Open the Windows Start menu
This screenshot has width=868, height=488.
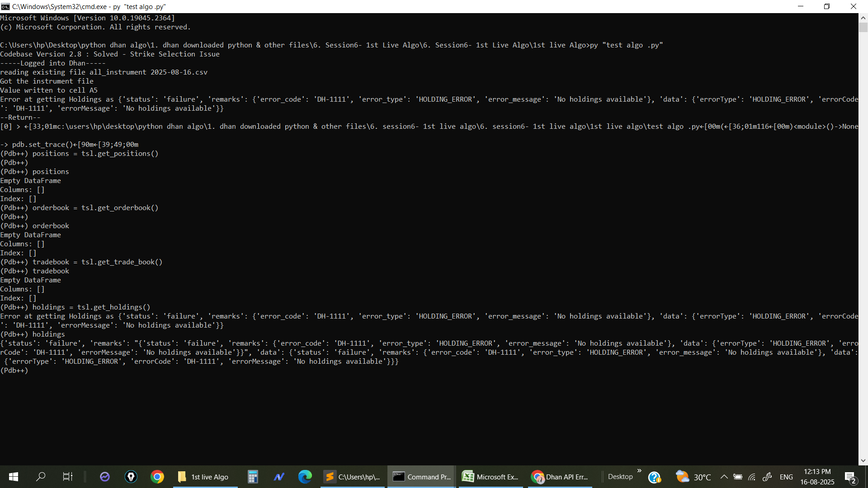[x=14, y=477]
